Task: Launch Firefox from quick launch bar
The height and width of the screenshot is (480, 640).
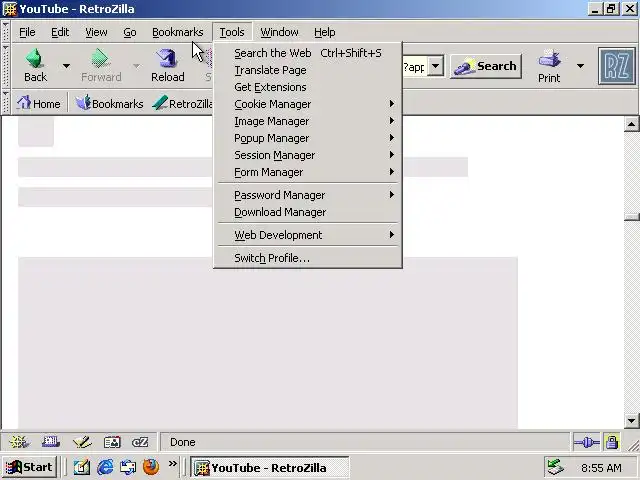Action: pyautogui.click(x=151, y=467)
